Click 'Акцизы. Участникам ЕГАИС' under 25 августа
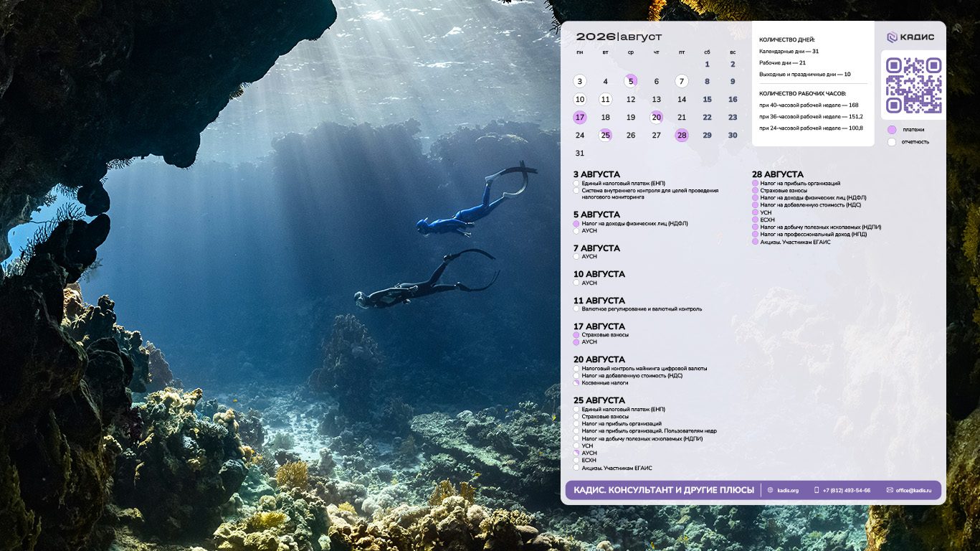The width and height of the screenshot is (980, 551). point(617,468)
